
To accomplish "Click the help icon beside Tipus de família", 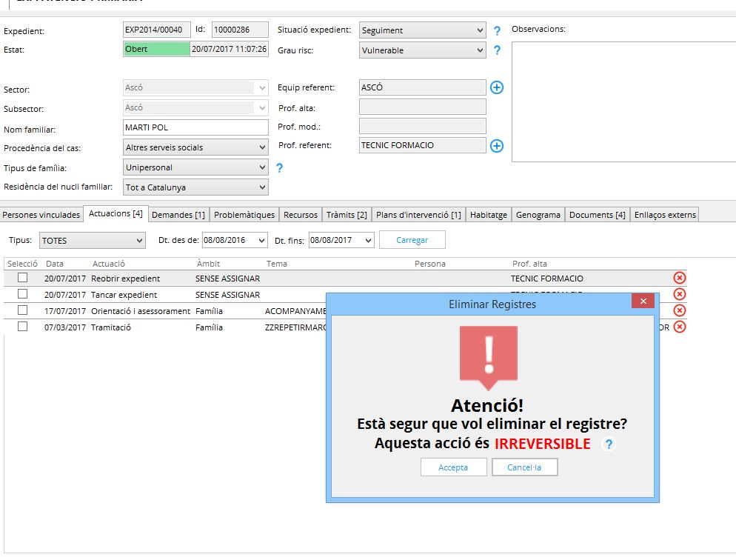I will (279, 168).
